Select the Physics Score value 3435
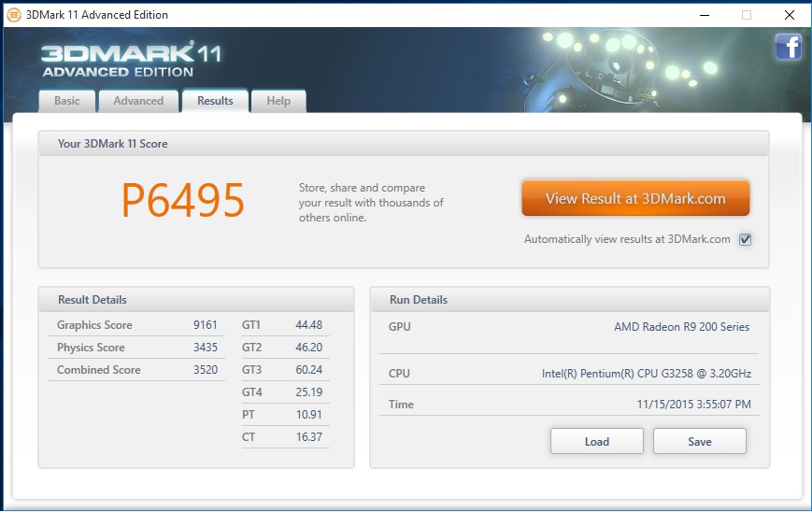Viewport: 812px width, 512px height. (206, 348)
